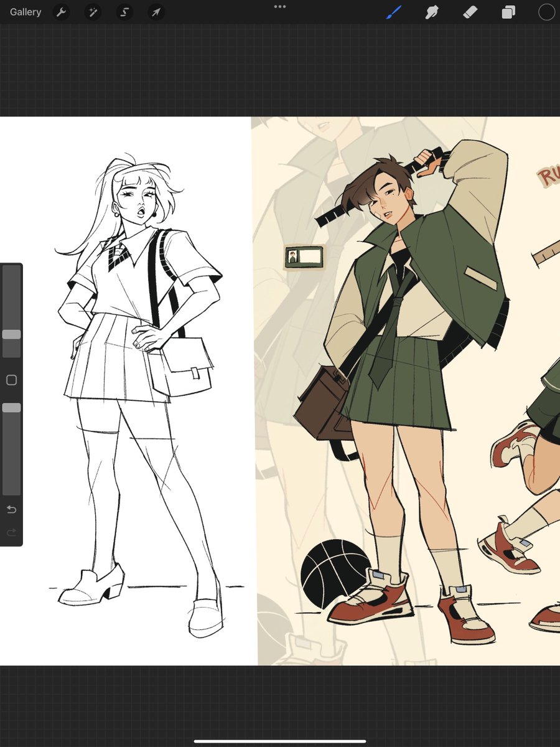Return to the Gallery

click(26, 12)
